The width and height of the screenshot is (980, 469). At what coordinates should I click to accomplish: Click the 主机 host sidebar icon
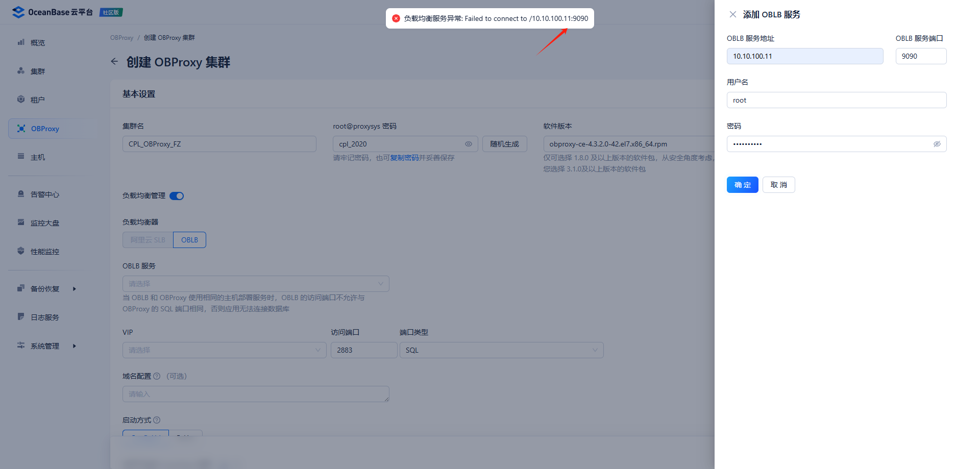coord(21,157)
